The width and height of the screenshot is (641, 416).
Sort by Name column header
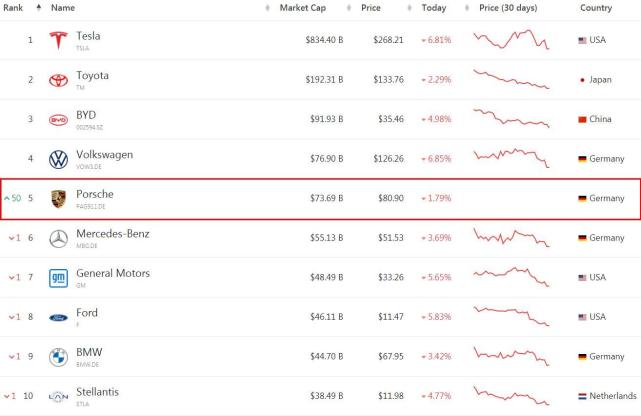[x=63, y=8]
